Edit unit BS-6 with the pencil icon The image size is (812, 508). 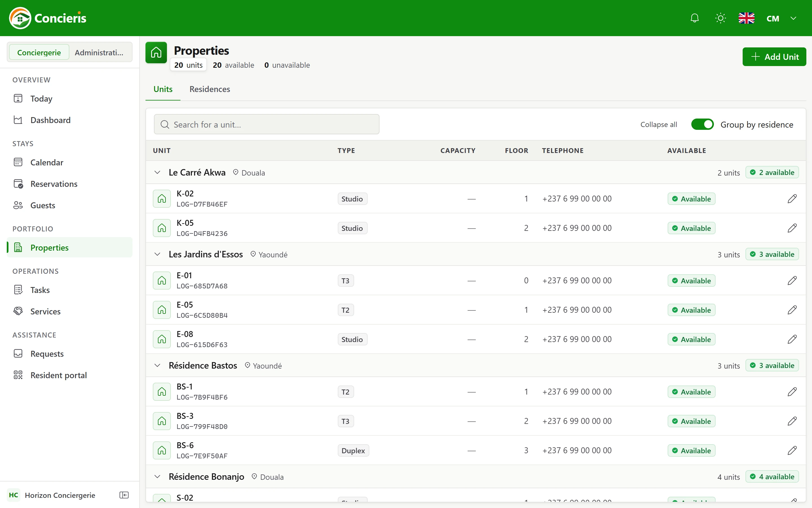(x=792, y=450)
